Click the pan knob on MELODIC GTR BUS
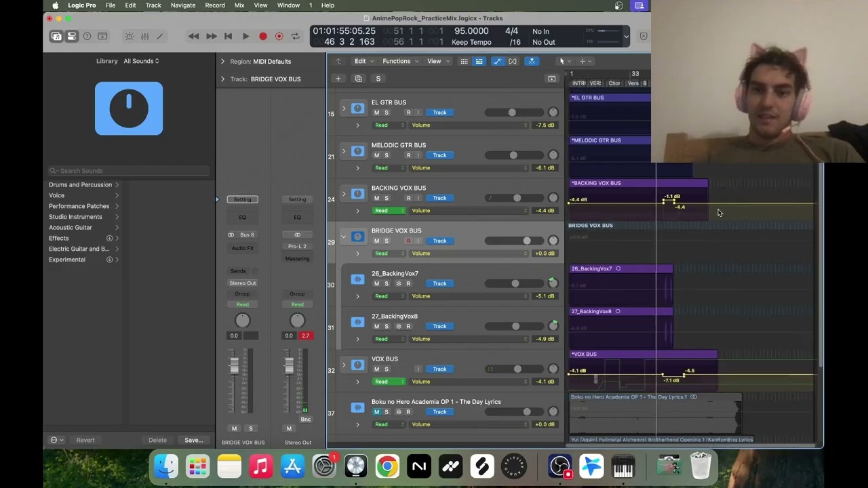Viewport: 868px width, 488px height. click(x=553, y=155)
